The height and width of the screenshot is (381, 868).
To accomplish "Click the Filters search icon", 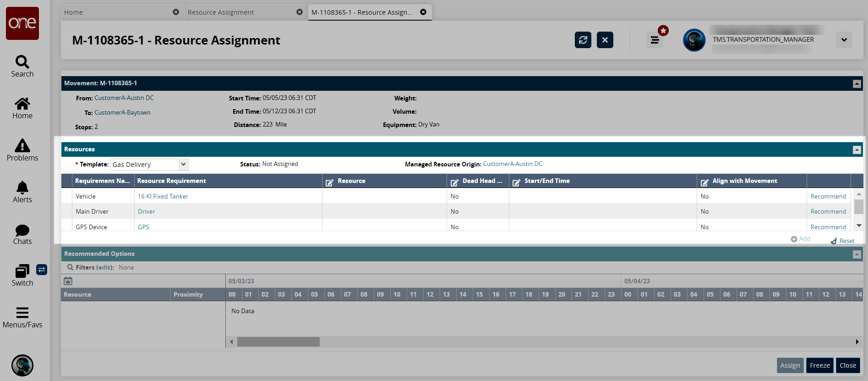I will 70,267.
